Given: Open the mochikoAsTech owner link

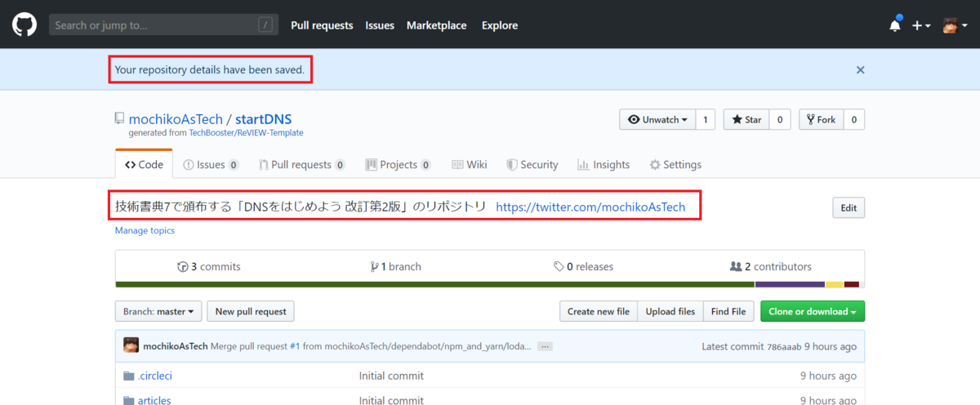Looking at the screenshot, I should pyautogui.click(x=175, y=119).
